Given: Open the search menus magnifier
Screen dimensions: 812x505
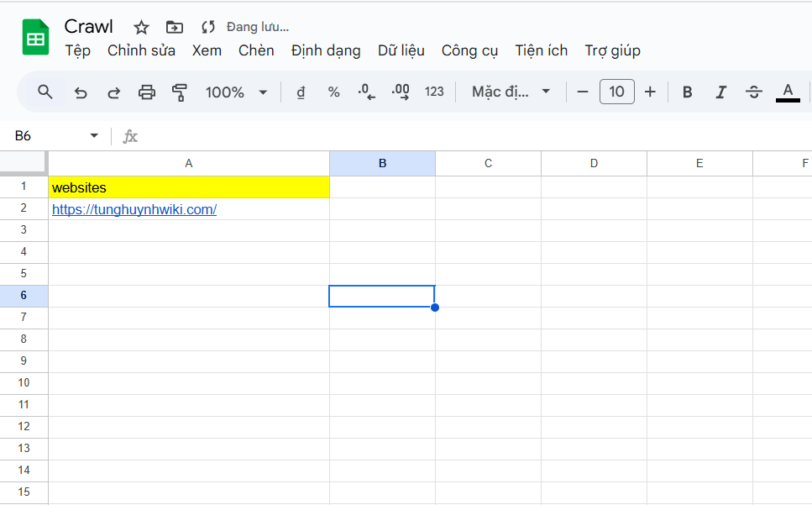Looking at the screenshot, I should pos(45,92).
